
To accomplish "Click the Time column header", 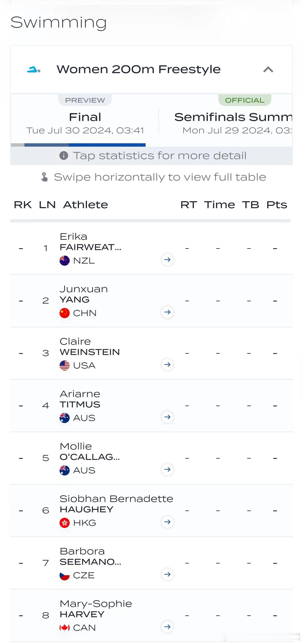I will [219, 205].
